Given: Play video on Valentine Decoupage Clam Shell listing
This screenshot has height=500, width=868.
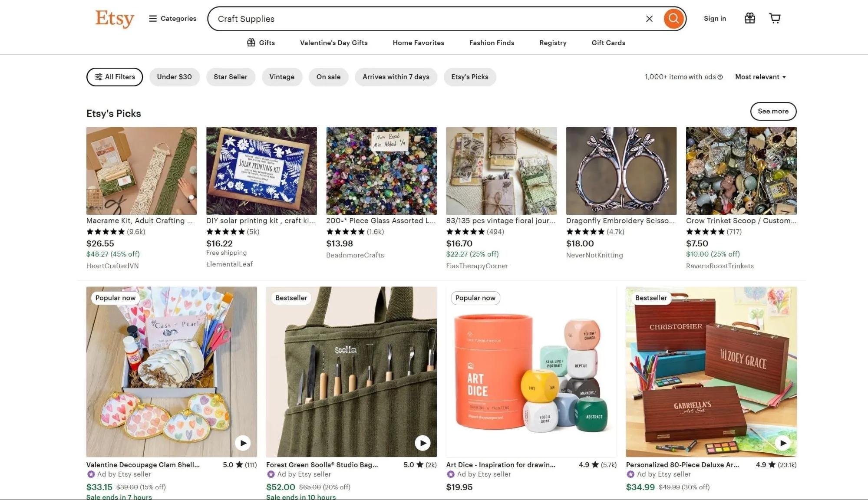Looking at the screenshot, I should click(243, 443).
